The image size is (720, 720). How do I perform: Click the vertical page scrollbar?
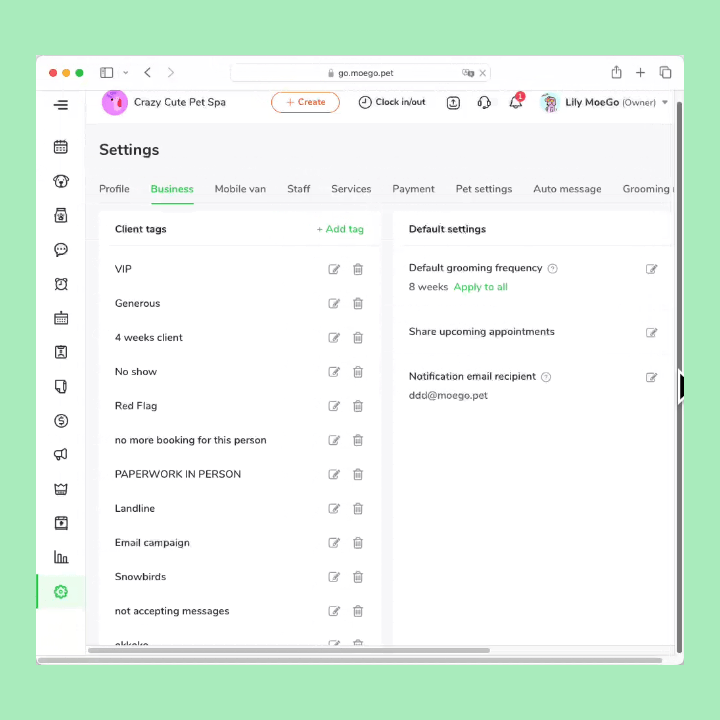pyautogui.click(x=679, y=377)
